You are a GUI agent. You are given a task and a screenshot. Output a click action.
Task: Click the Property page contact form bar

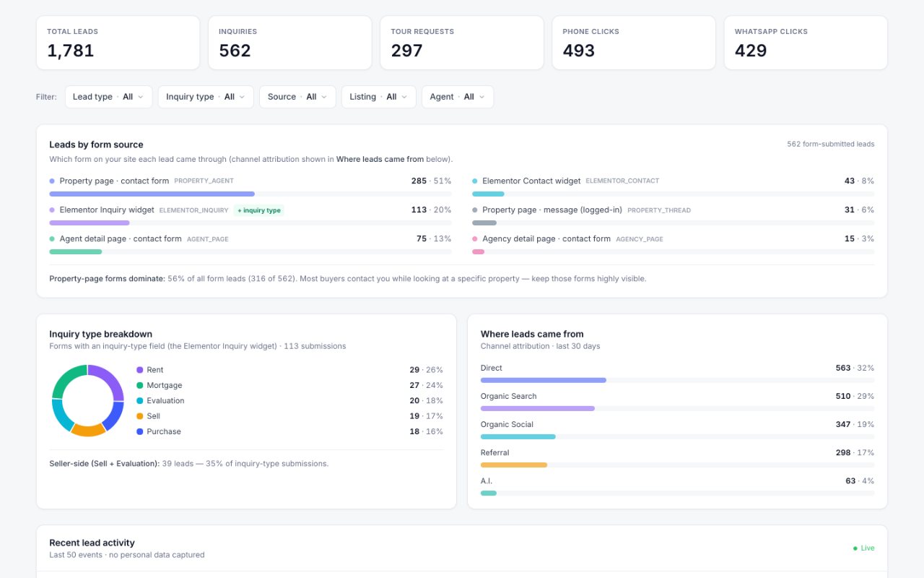[250, 194]
